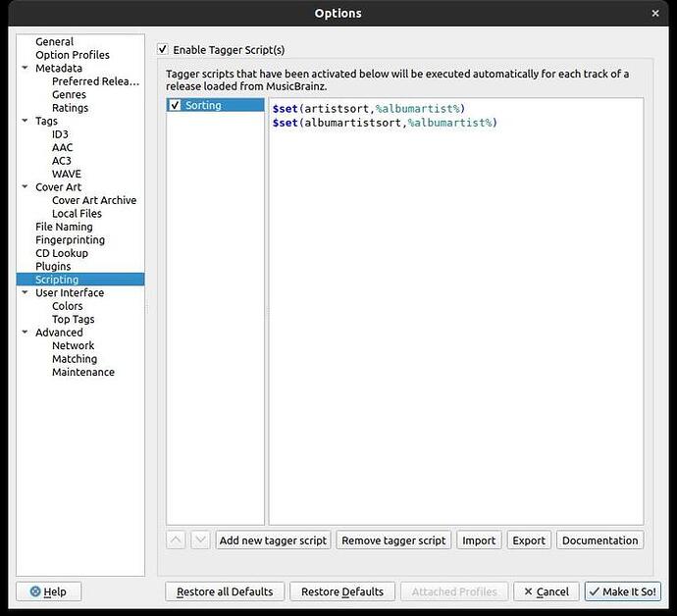This screenshot has height=616, width=677.
Task: Collapse the Advanced tree section
Action: pyautogui.click(x=26, y=332)
